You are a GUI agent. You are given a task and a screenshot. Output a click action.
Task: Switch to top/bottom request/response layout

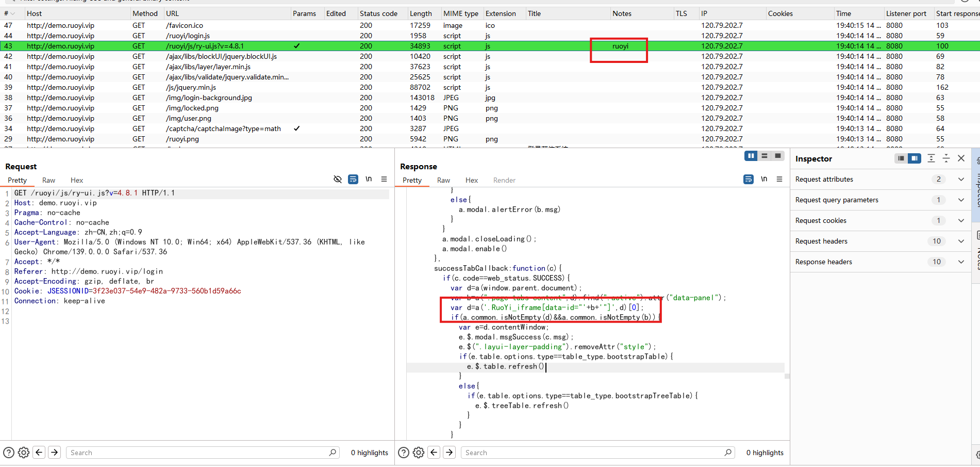(x=765, y=156)
